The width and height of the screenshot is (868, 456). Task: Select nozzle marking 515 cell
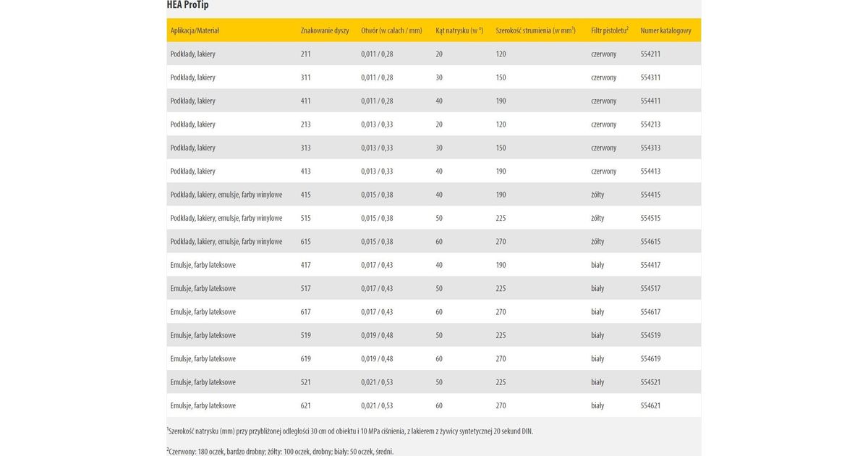[x=306, y=219]
